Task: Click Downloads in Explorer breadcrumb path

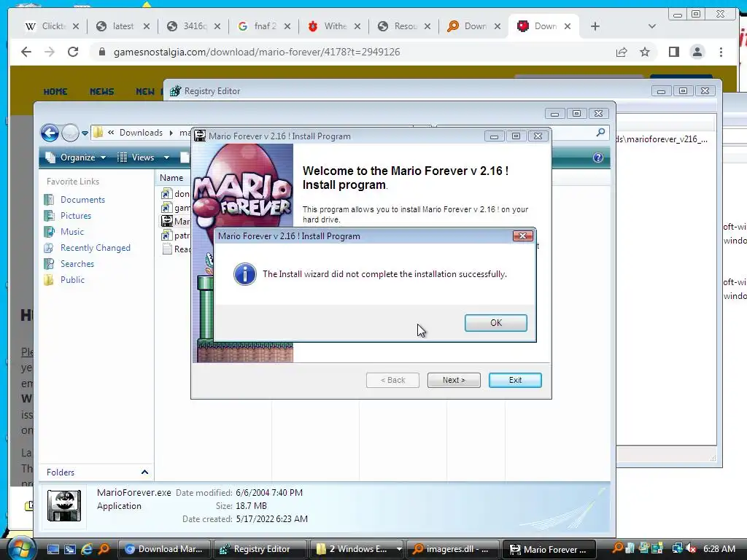Action: (x=141, y=133)
